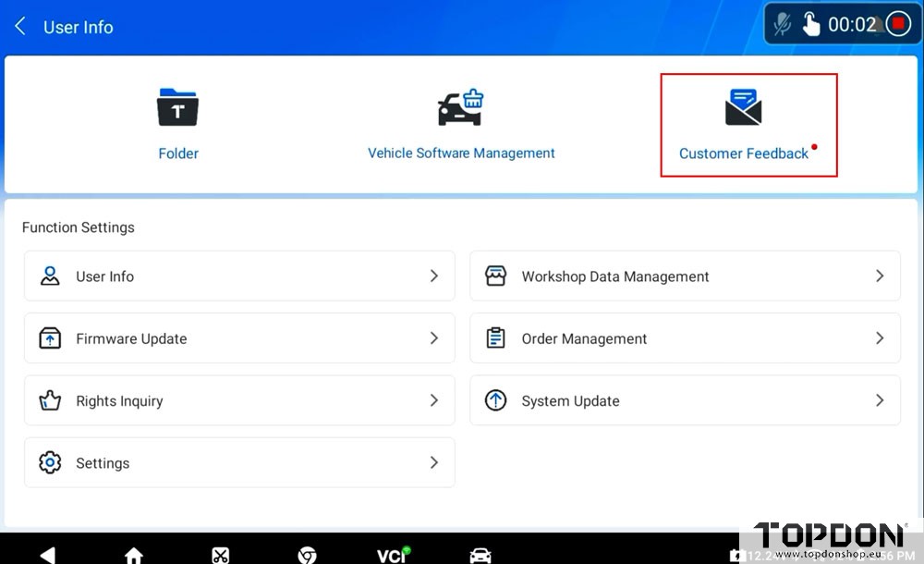This screenshot has height=564, width=924.
Task: Toggle the touch pointer indicator in the recorder
Action: [811, 24]
